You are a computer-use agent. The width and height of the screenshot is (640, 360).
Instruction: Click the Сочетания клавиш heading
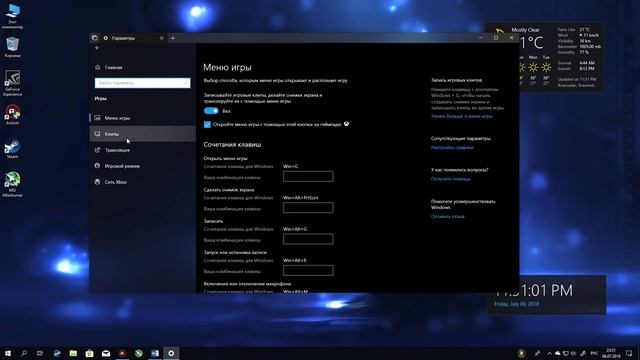pyautogui.click(x=232, y=144)
